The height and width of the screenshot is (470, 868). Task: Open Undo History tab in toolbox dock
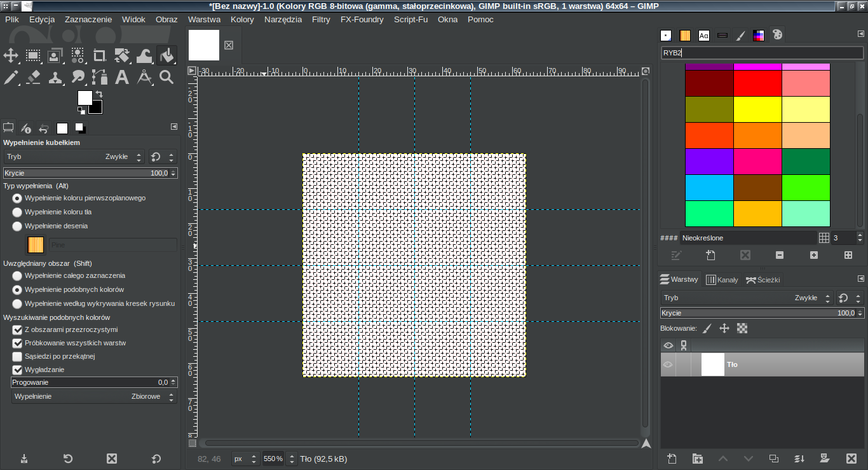[44, 128]
